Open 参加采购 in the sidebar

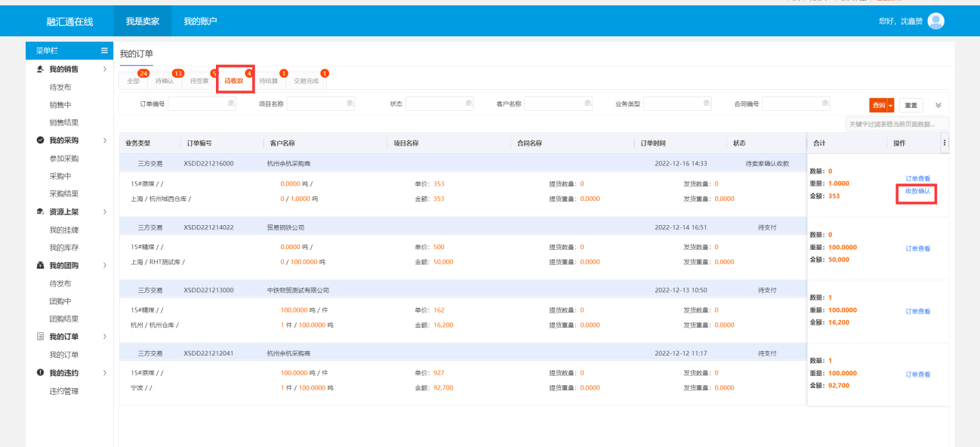click(64, 159)
